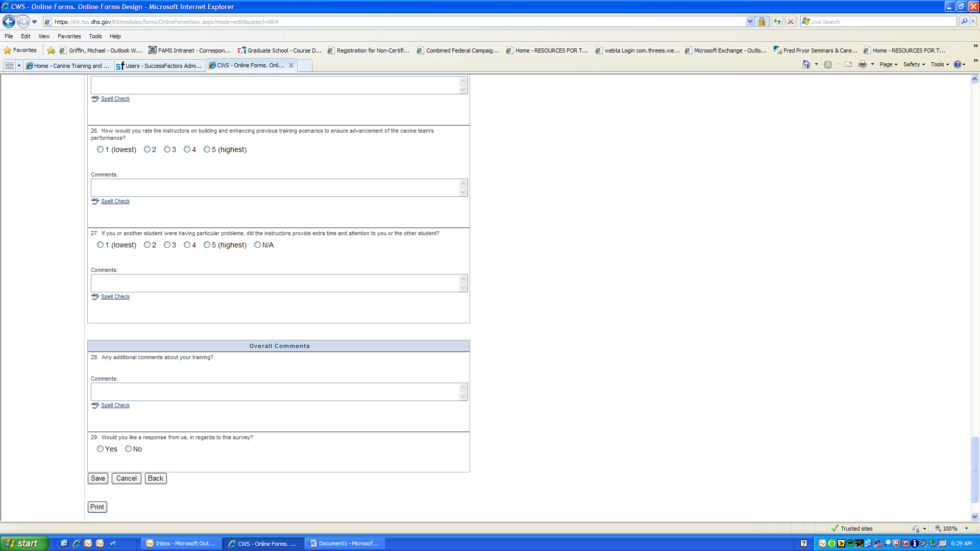Viewport: 980px width, 551px height.
Task: Click the Refresh page icon
Action: click(x=777, y=21)
